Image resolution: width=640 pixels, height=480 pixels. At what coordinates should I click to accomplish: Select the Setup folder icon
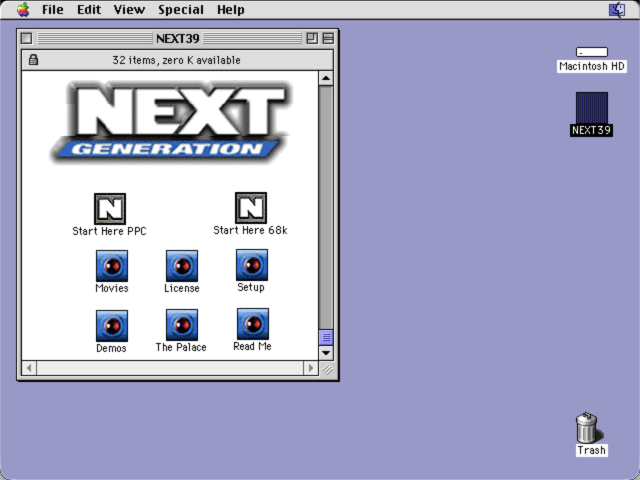click(252, 265)
